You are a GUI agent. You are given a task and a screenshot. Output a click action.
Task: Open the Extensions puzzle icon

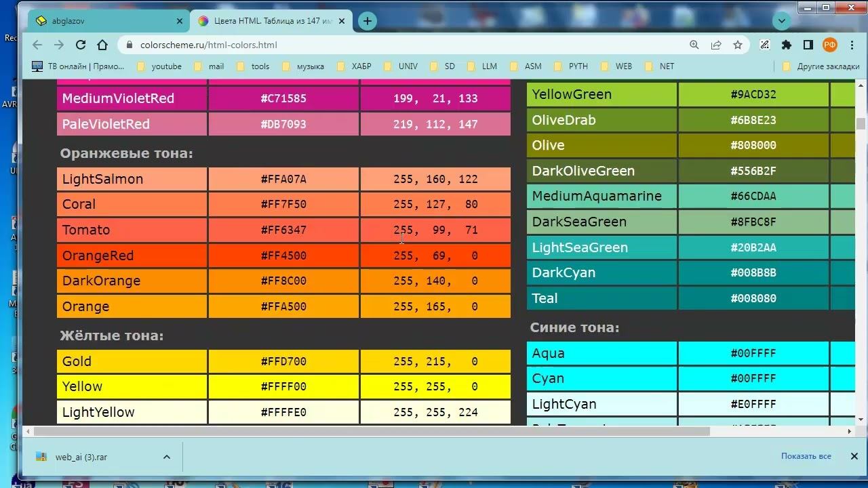point(787,45)
